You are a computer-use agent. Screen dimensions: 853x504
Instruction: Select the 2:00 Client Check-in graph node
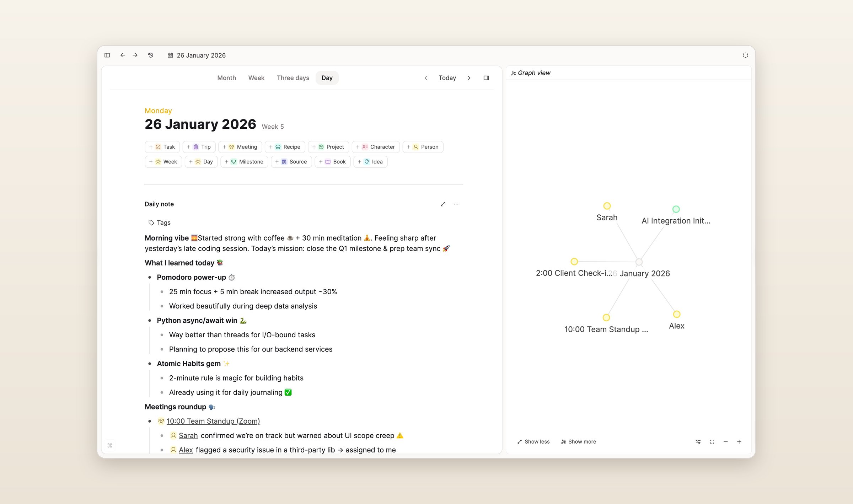574,262
